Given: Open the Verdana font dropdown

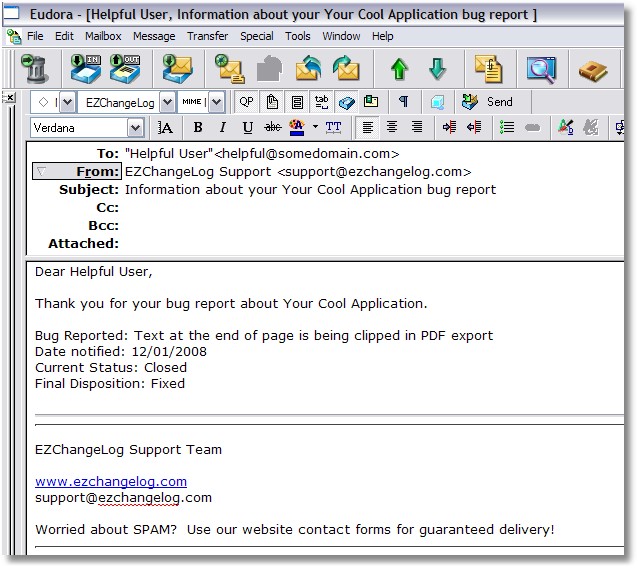Looking at the screenshot, I should (x=135, y=128).
